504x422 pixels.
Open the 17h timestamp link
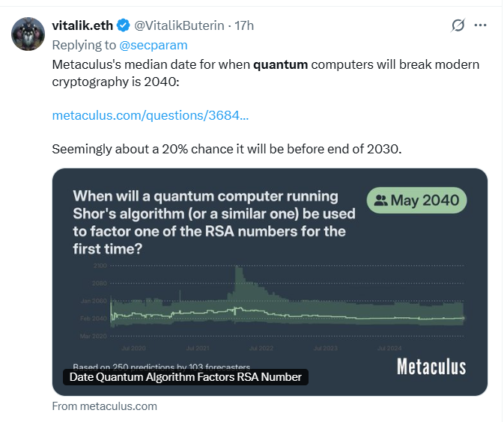click(244, 25)
